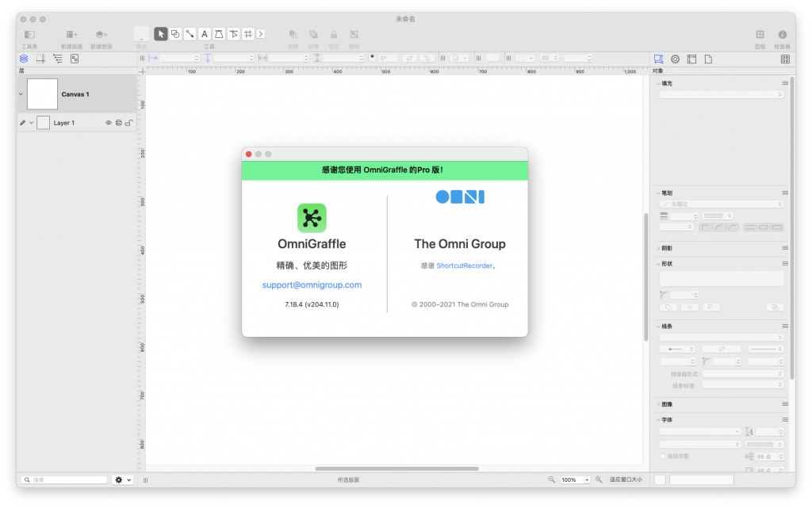Select the arrow Selection tool
The height and width of the screenshot is (508, 812).
point(160,34)
